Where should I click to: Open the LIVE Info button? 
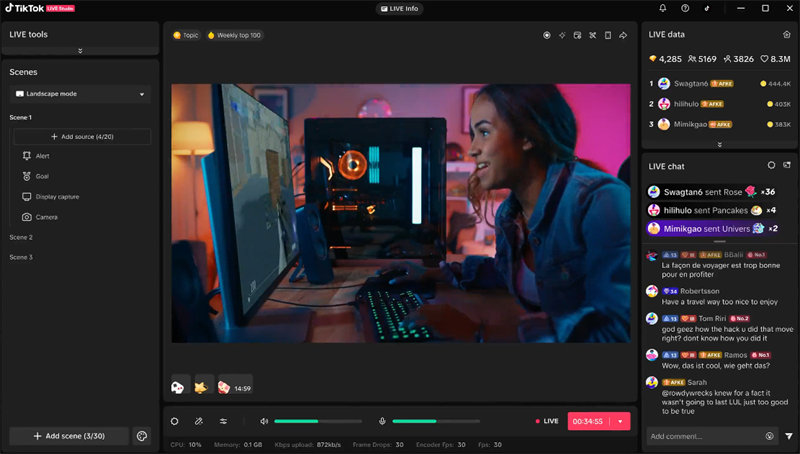tap(399, 9)
